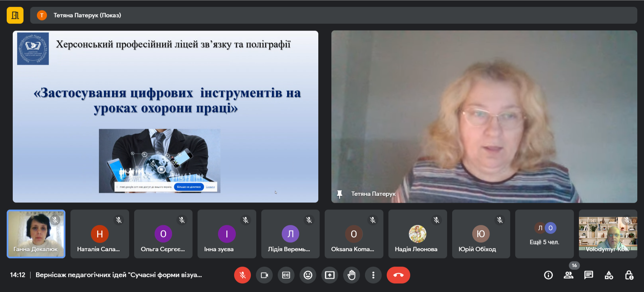Open the three-dot more options menu
644x292 pixels.
(373, 275)
